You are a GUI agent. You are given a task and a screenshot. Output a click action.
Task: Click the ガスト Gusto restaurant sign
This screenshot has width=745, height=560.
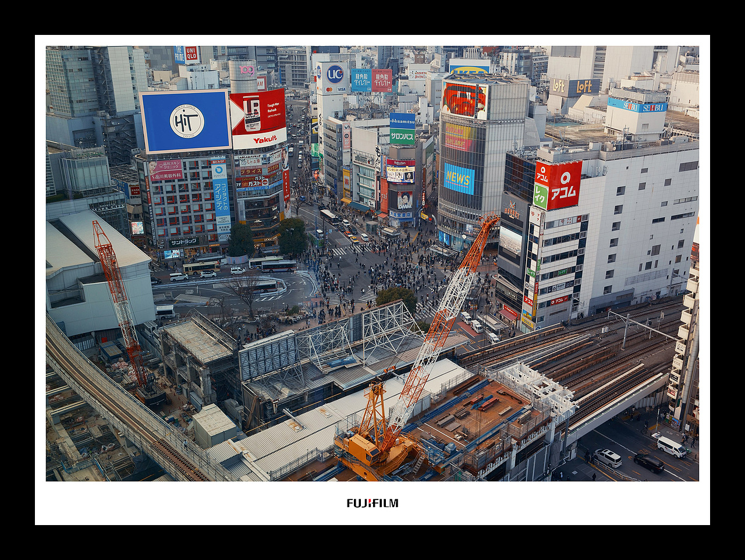pyautogui.click(x=254, y=185)
